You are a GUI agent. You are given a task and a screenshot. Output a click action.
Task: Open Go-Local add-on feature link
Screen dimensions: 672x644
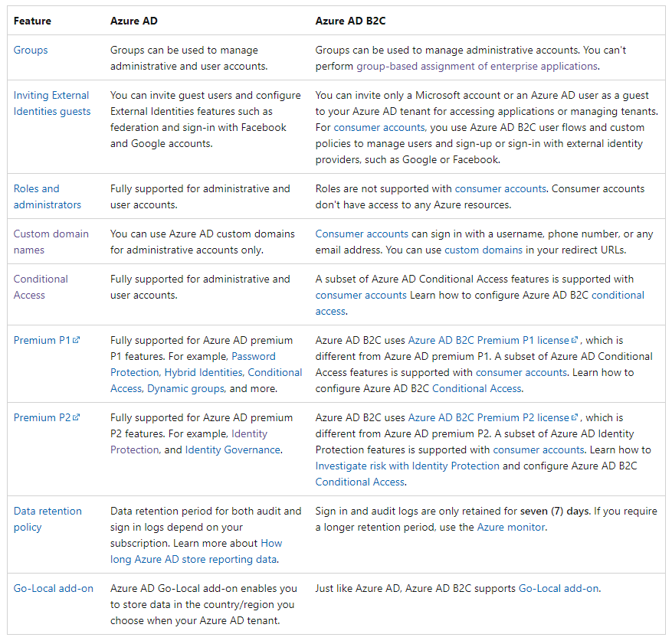[x=53, y=588]
